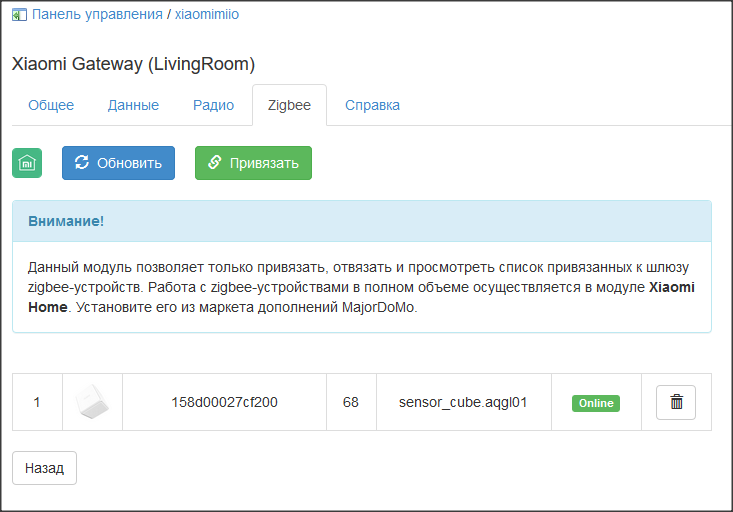Viewport: 733px width, 512px height.
Task: Open the Общее tab
Action: click(51, 105)
